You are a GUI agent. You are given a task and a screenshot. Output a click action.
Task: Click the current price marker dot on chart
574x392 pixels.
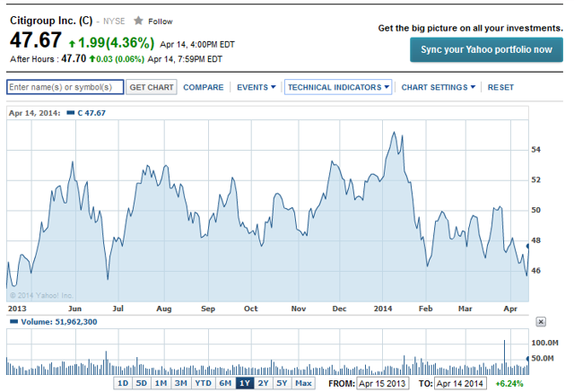(x=528, y=247)
